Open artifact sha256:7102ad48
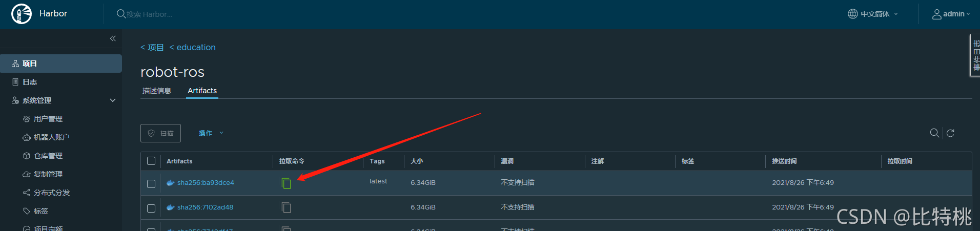The image size is (980, 231). pos(205,207)
